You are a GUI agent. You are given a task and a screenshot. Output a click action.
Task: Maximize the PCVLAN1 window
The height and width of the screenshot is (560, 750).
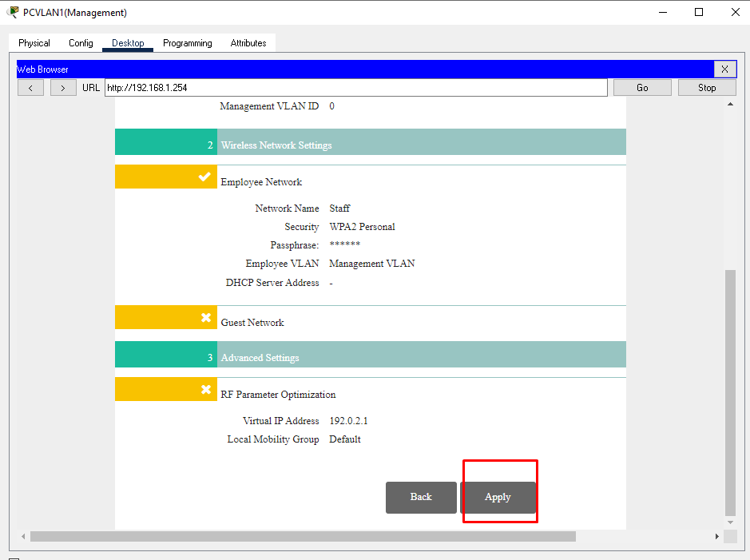tap(699, 13)
